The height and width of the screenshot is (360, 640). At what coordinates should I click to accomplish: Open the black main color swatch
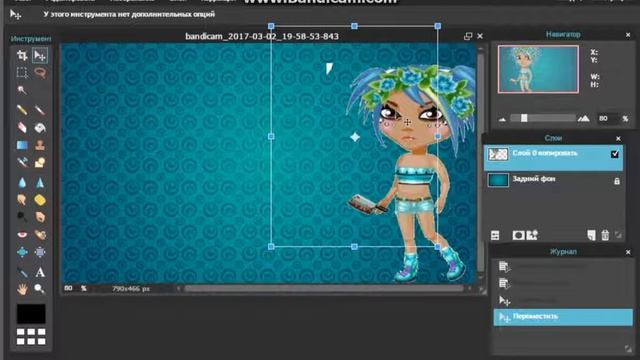[x=31, y=314]
